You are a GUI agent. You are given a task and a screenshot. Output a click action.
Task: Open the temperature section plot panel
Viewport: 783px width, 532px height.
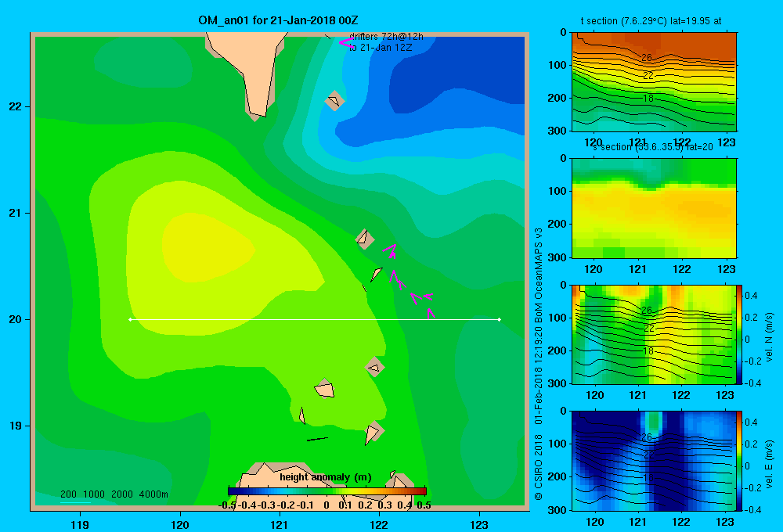click(x=654, y=82)
